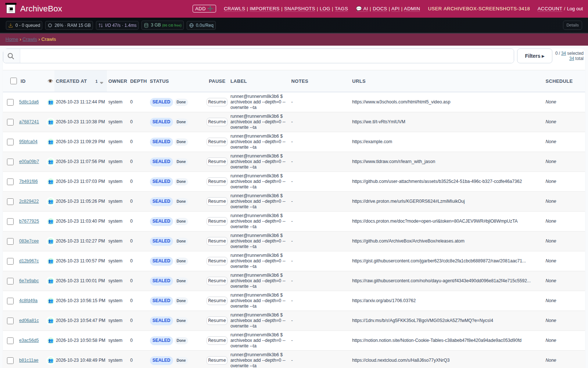Toggle sort arrow on Created At column
588x368 pixels.
[x=101, y=82]
